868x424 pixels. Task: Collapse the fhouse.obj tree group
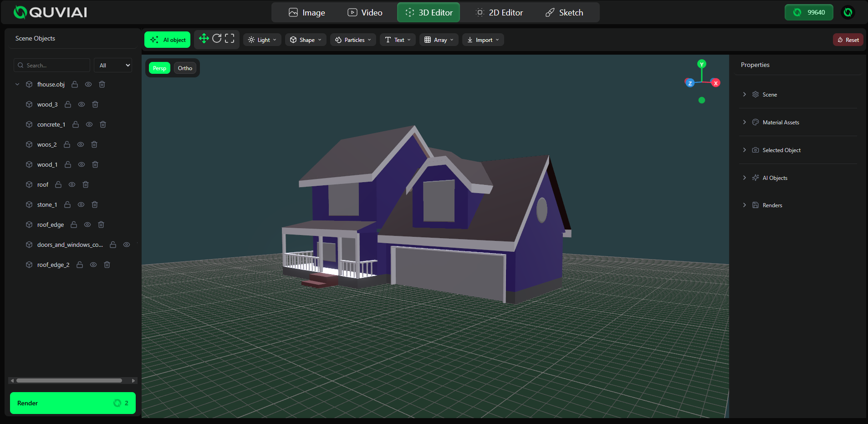point(17,84)
